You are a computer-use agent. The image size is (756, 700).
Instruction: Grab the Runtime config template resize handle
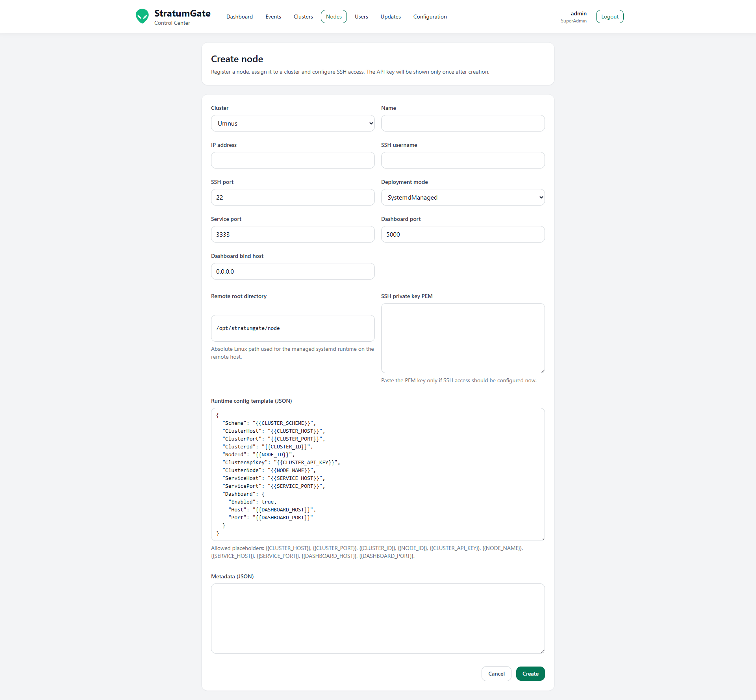[543, 539]
